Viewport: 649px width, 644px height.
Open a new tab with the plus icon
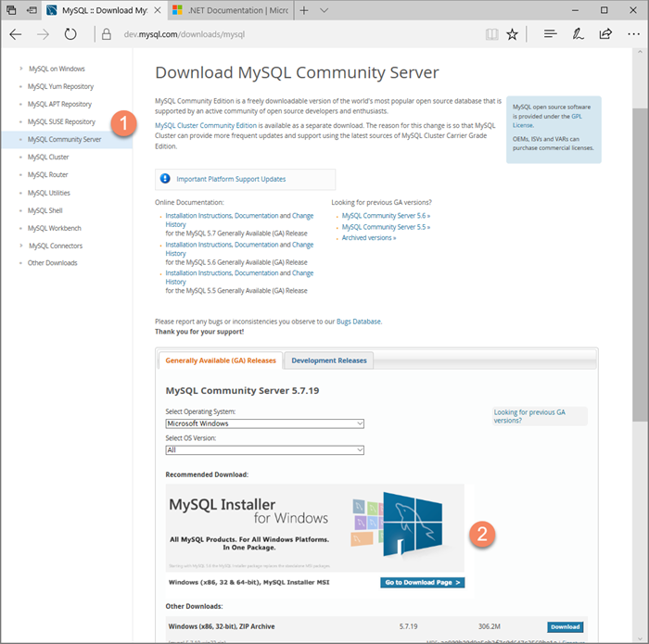(304, 10)
